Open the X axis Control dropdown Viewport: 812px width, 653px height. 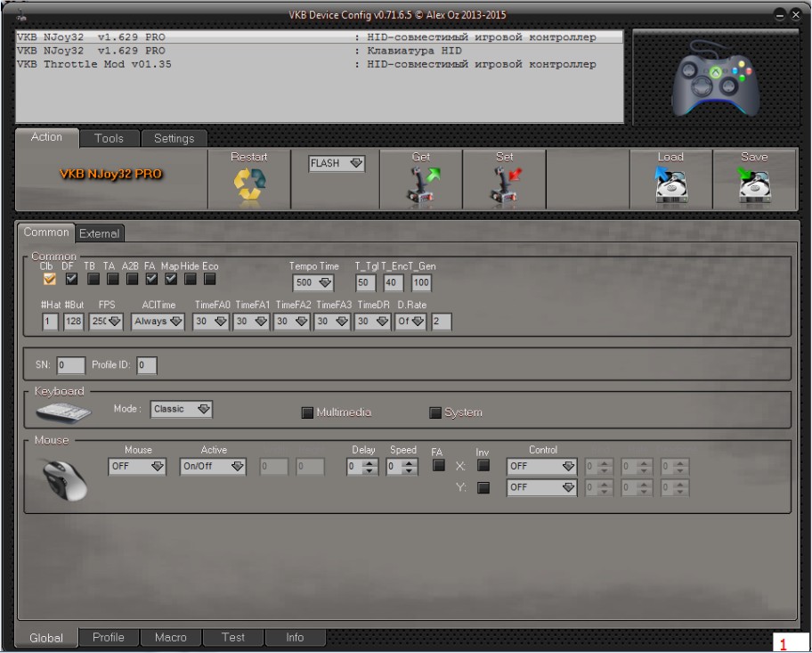[x=541, y=467]
